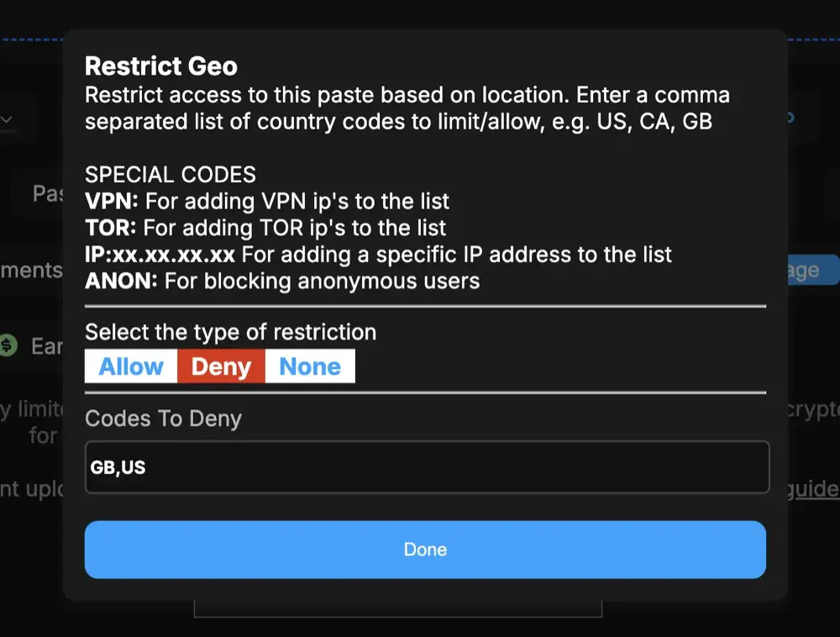
Task: Click the Done button to save
Action: pos(425,549)
